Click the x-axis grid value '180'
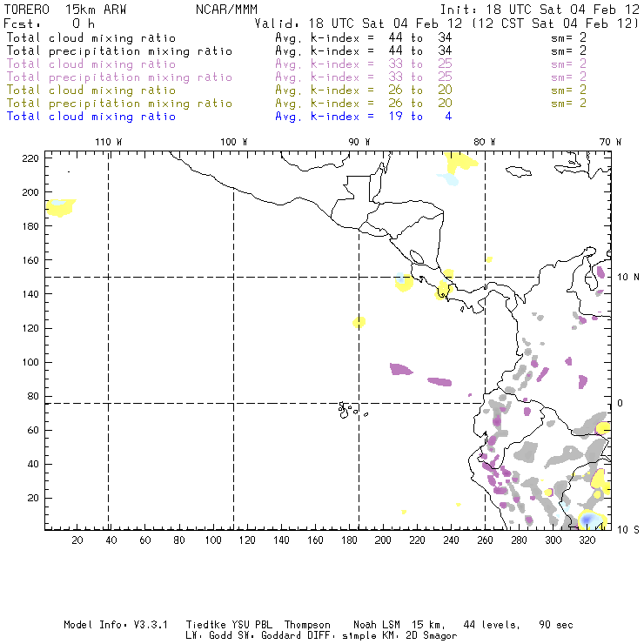Screen dimensions: 644x644 pyautogui.click(x=349, y=540)
